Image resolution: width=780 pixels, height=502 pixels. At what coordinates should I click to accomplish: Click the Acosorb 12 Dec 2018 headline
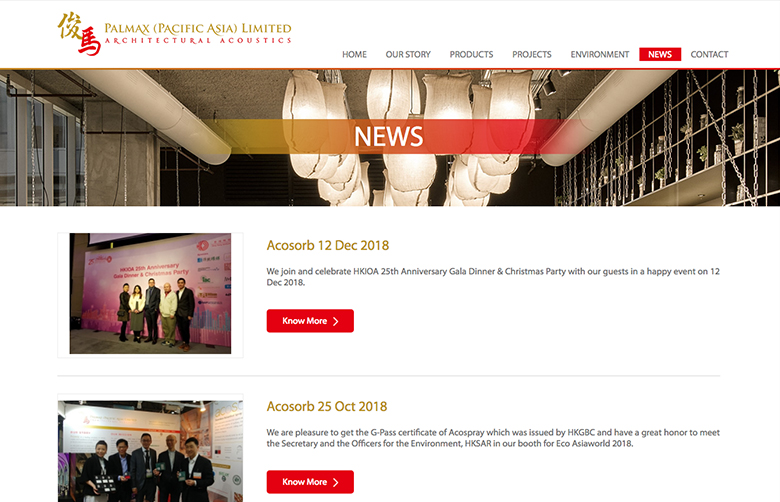(328, 245)
